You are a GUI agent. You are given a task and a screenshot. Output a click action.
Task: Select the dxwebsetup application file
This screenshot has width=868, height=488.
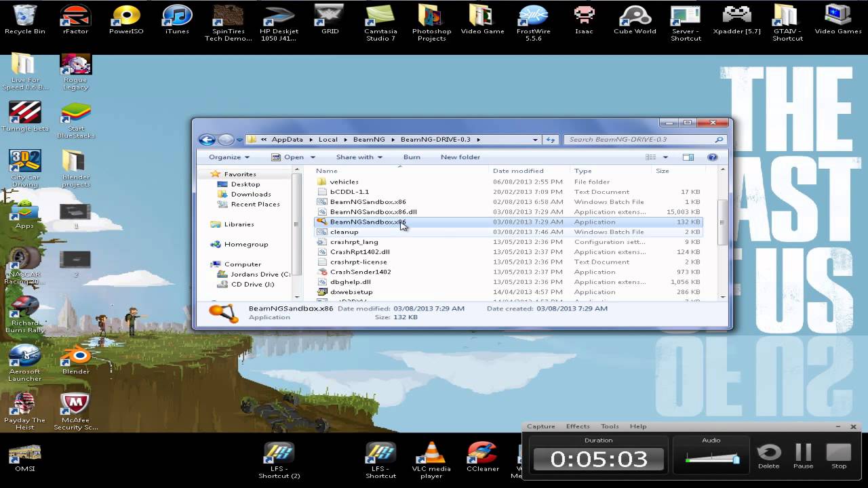coord(509,292)
